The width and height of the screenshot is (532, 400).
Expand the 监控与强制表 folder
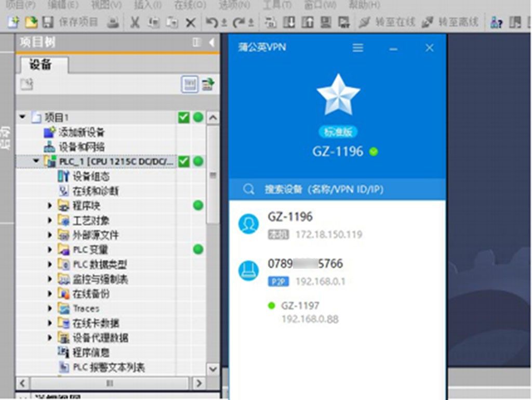coord(50,279)
